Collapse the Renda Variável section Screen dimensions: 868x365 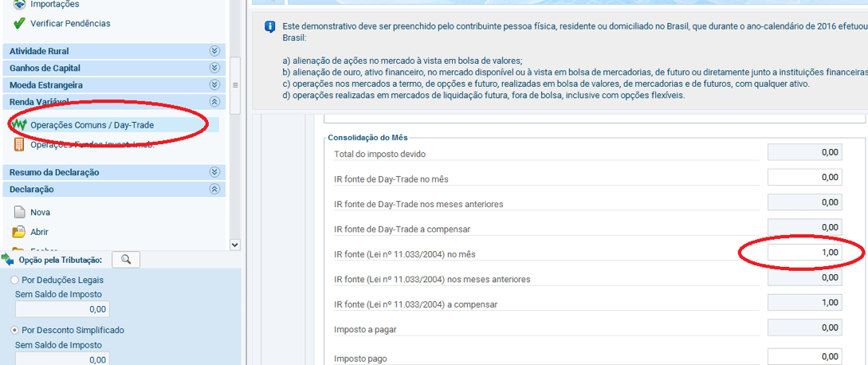coord(214,101)
